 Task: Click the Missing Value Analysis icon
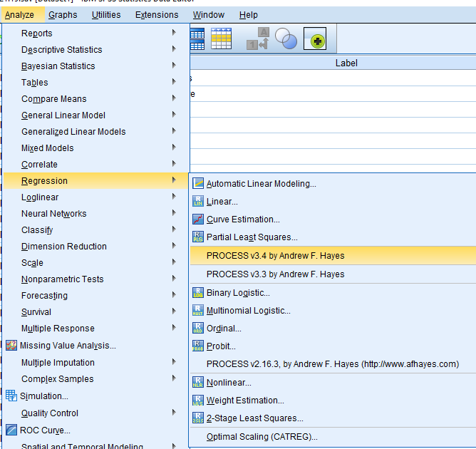click(11, 345)
